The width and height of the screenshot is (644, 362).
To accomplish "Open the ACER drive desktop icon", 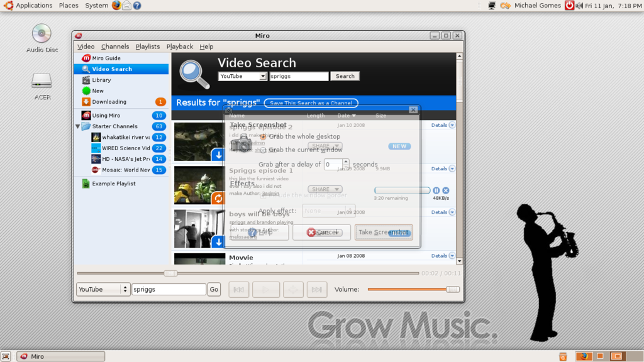I will (42, 87).
